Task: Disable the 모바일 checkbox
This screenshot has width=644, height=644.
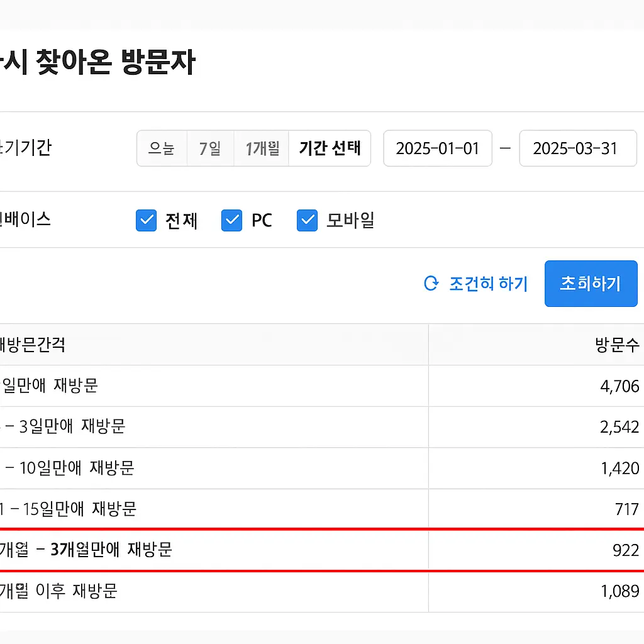Action: [x=307, y=221]
